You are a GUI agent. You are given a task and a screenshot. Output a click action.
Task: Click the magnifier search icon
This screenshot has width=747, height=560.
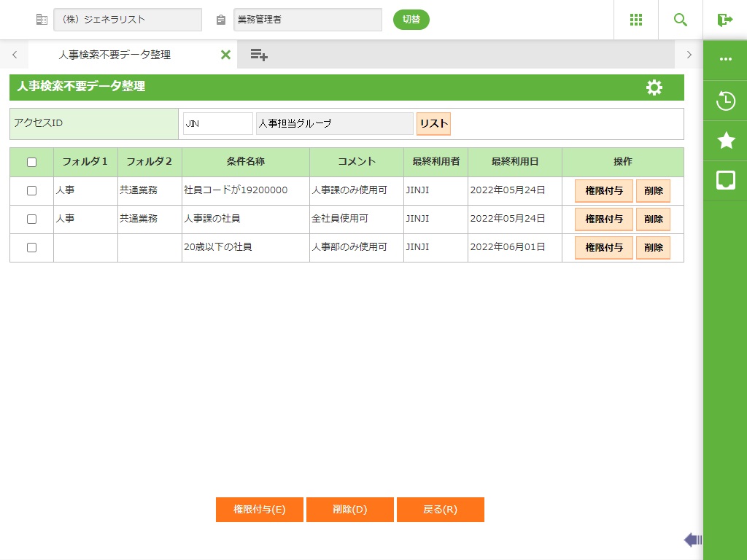coord(681,20)
